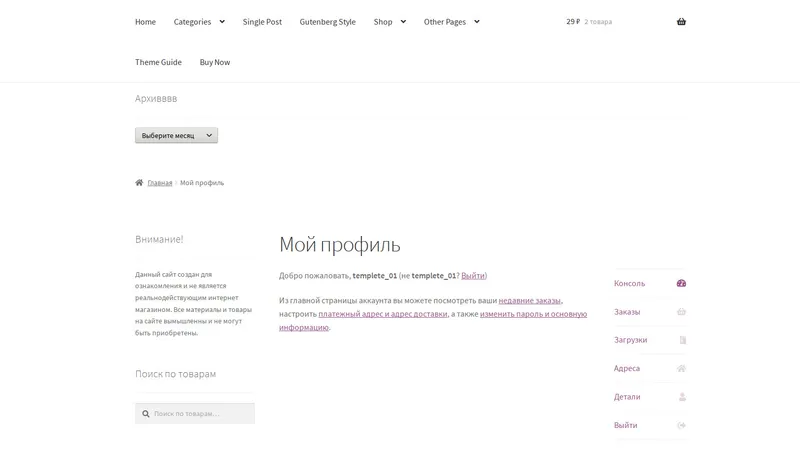Open the shopping basket icon in the header
Image resolution: width=800 pixels, height=450 pixels.
[x=681, y=21]
